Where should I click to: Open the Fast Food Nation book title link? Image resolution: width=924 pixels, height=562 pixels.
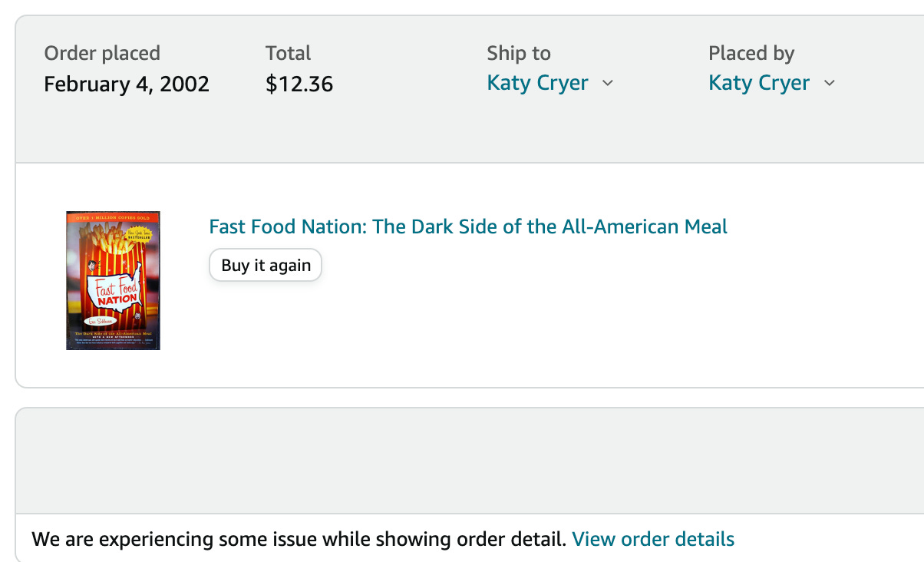468,227
